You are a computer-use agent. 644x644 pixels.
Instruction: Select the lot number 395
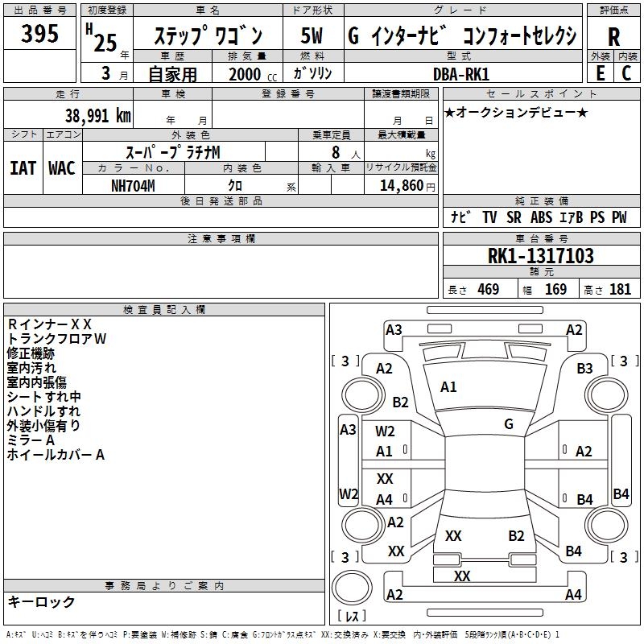point(40,35)
